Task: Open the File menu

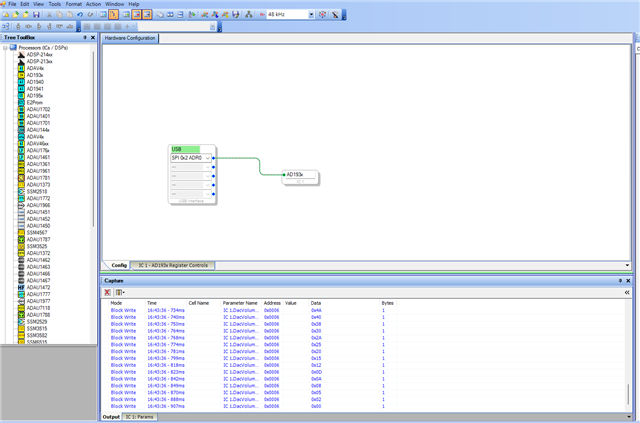Action: coord(12,4)
